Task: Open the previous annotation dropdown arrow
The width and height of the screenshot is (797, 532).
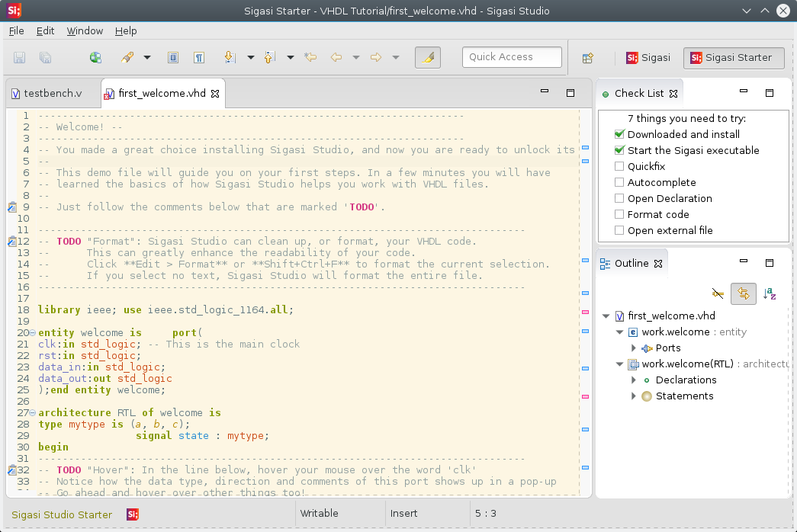Action: pyautogui.click(x=291, y=57)
